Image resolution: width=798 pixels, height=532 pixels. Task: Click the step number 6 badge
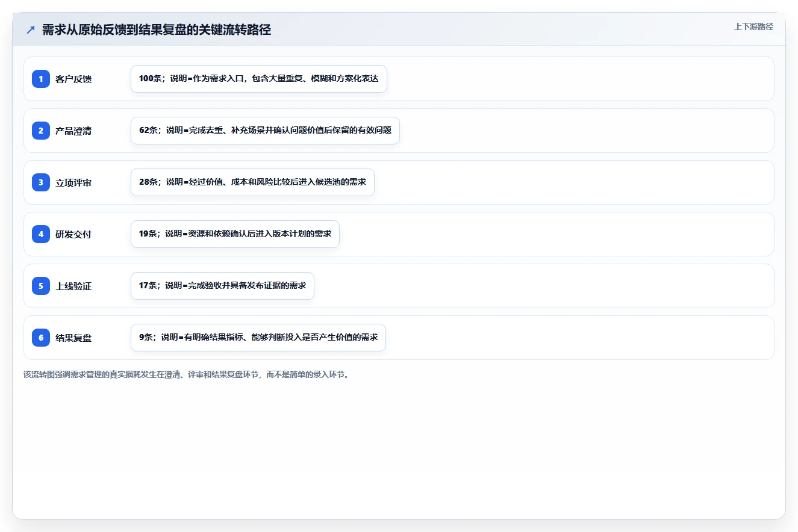[41, 337]
